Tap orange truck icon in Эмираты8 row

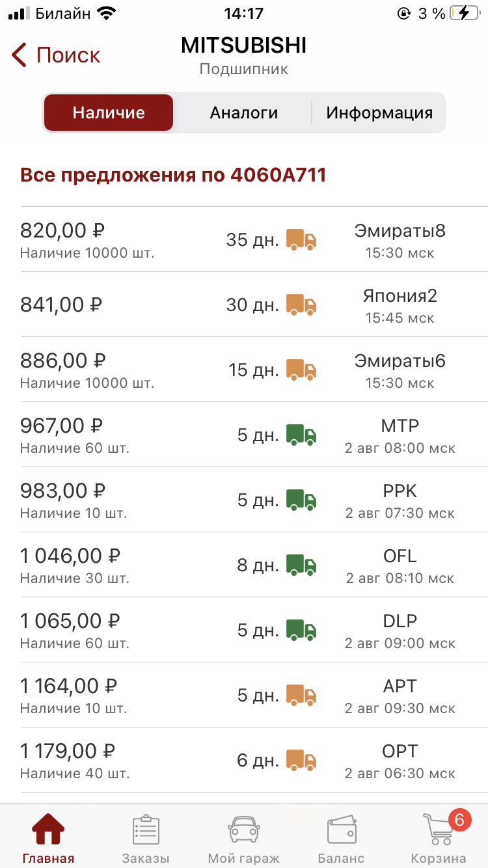(x=301, y=239)
